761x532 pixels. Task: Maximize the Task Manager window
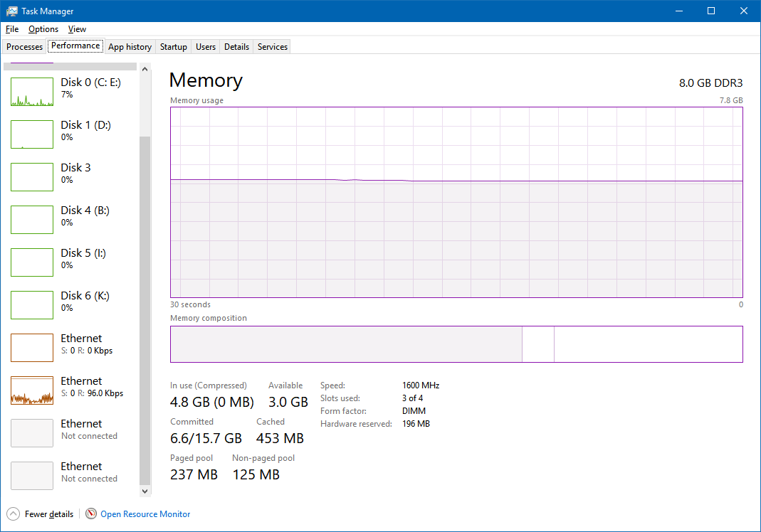(711, 11)
